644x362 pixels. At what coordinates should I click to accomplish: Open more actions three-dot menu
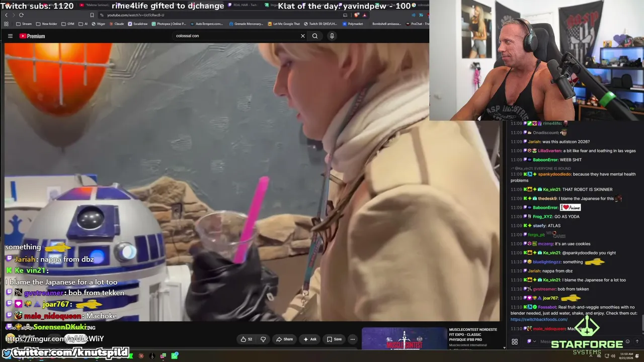point(352,339)
